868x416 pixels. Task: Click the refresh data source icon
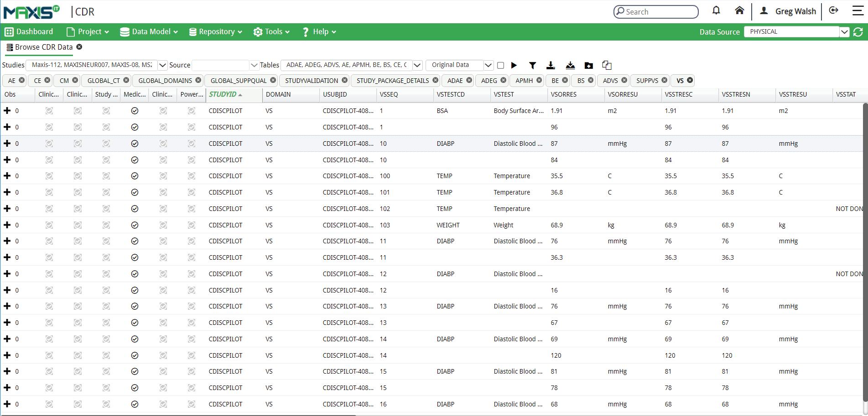point(858,32)
